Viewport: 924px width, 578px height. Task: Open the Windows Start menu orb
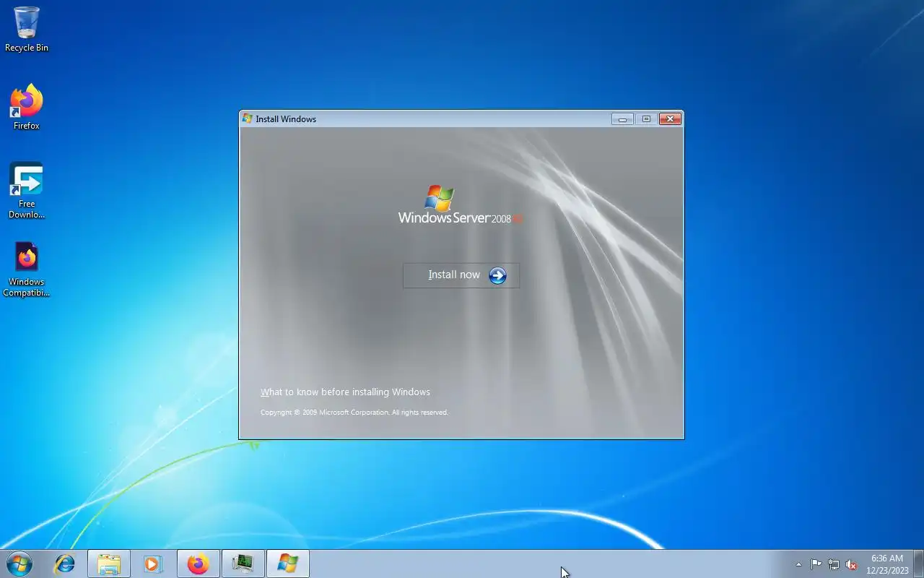[19, 564]
